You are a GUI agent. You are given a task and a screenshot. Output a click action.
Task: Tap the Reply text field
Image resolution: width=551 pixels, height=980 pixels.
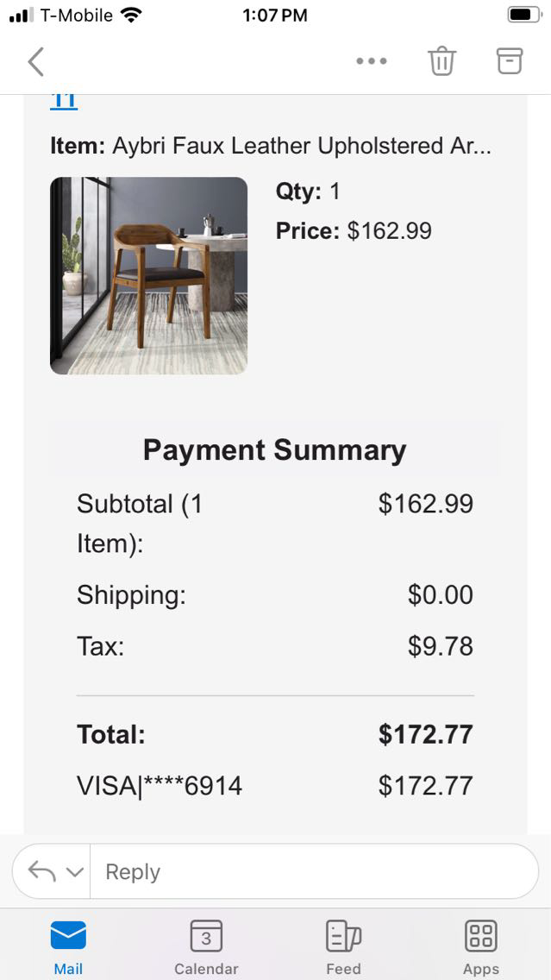[x=310, y=872]
